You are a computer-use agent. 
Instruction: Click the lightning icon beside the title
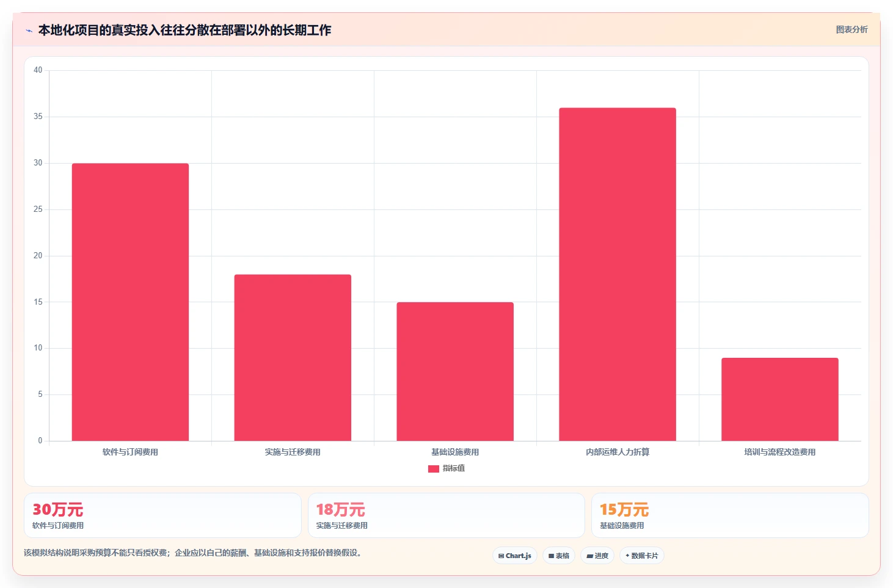pos(29,31)
